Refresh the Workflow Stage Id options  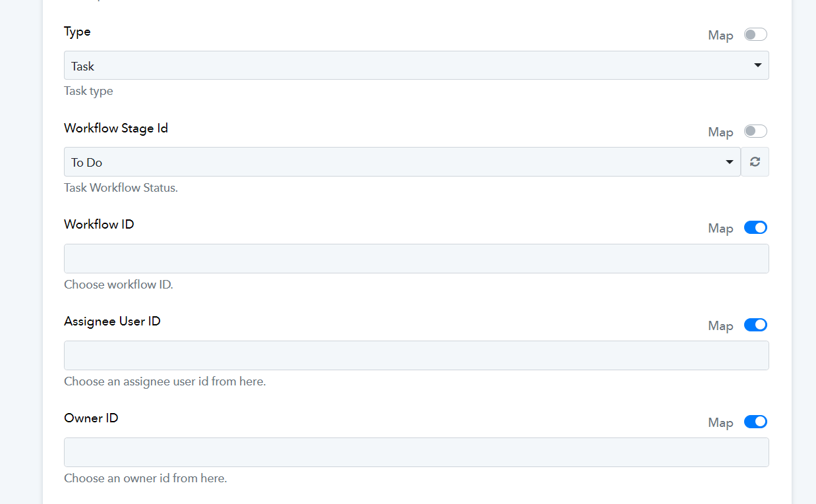755,162
